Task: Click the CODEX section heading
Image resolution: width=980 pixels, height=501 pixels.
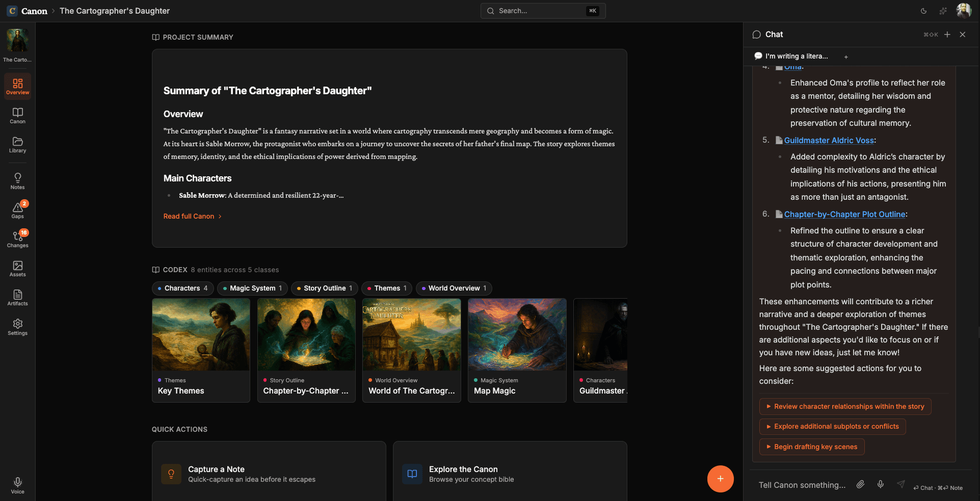Action: click(175, 270)
